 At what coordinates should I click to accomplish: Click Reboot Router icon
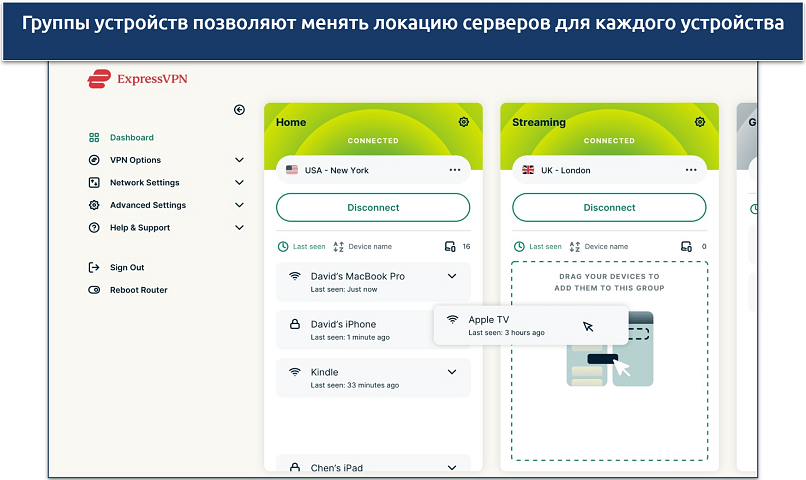[x=94, y=290]
